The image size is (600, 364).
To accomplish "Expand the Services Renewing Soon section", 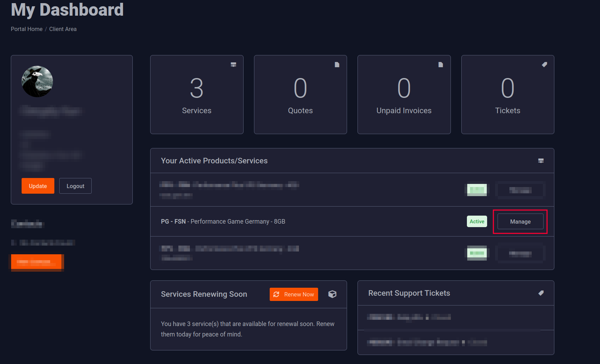I will (x=204, y=294).
